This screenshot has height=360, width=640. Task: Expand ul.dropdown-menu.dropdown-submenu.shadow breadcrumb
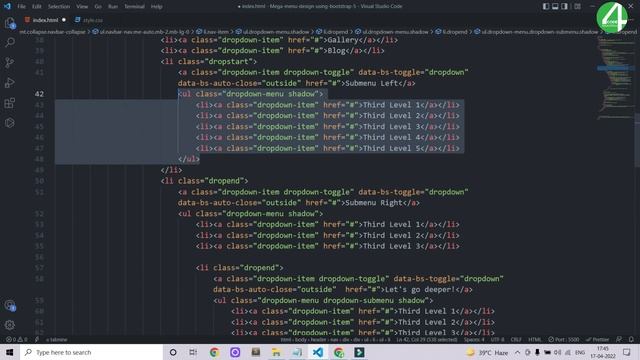pyautogui.click(x=536, y=31)
